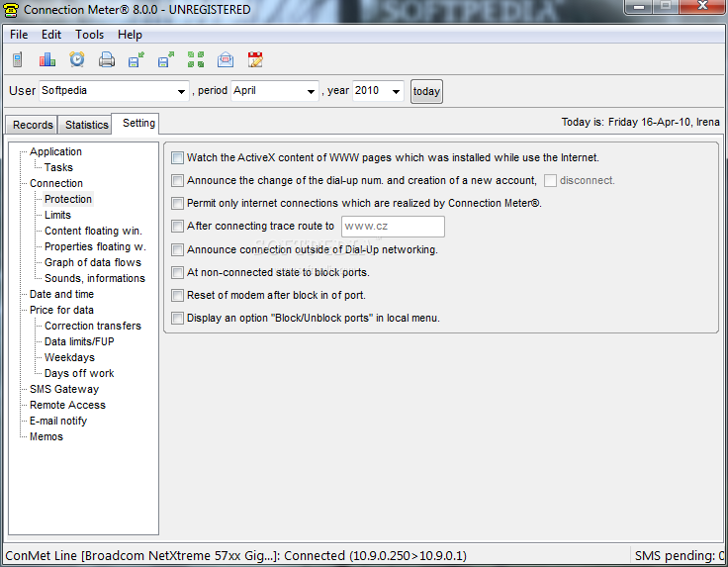Screen dimensions: 728x567
Task: Open the Help menu
Action: 130,35
